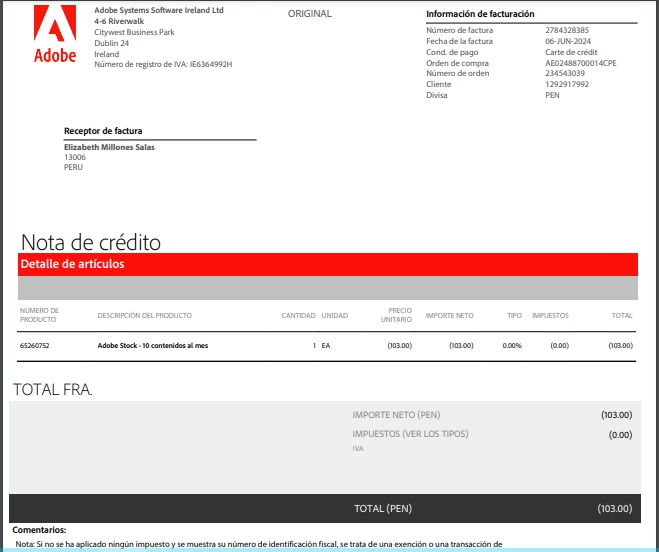Click the line-item tax amount (0.00)
This screenshot has height=552, width=659.
[559, 346]
